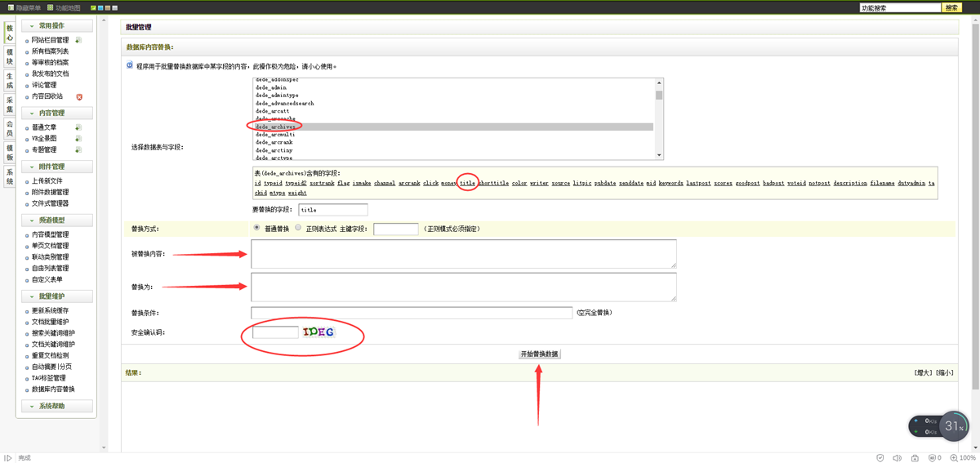The width and height of the screenshot is (980, 463).
Task: Click the zoom 100% indicator in status bar
Action: pos(964,458)
